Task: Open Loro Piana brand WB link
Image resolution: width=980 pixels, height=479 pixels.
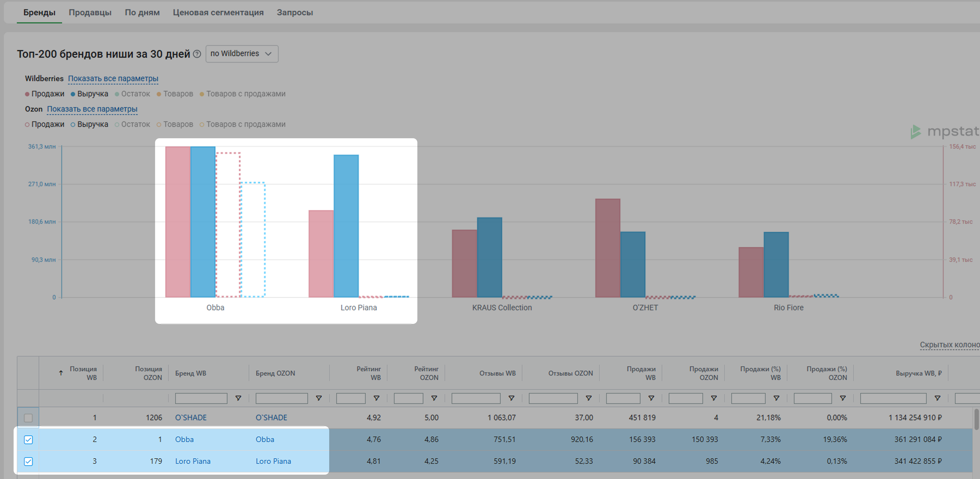Action: (193, 461)
